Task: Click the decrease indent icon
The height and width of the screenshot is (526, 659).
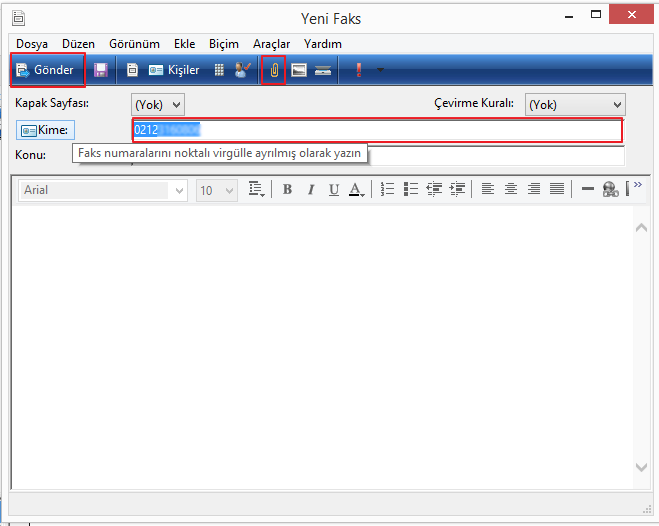Action: point(434,189)
